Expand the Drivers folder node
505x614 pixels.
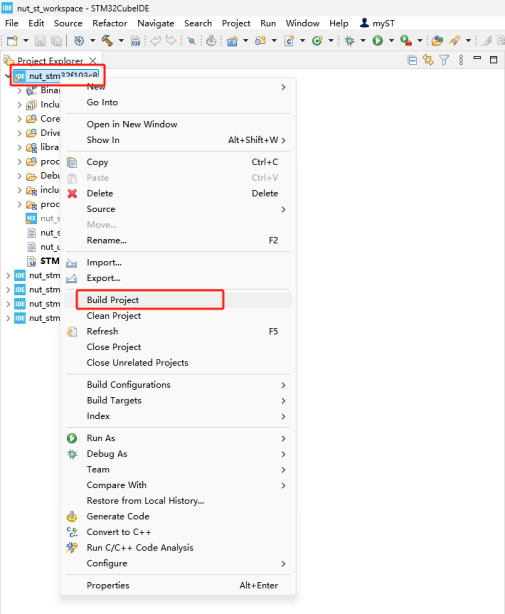coord(19,133)
